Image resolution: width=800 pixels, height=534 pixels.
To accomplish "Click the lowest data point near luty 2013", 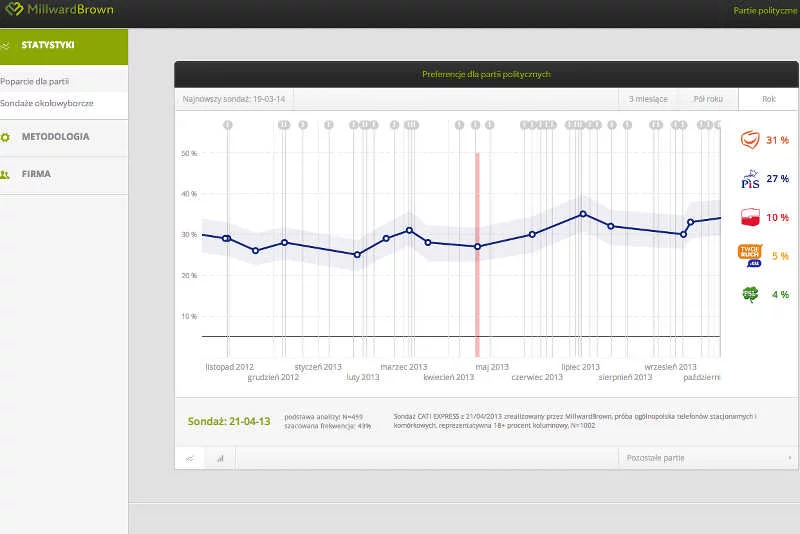I will [357, 255].
